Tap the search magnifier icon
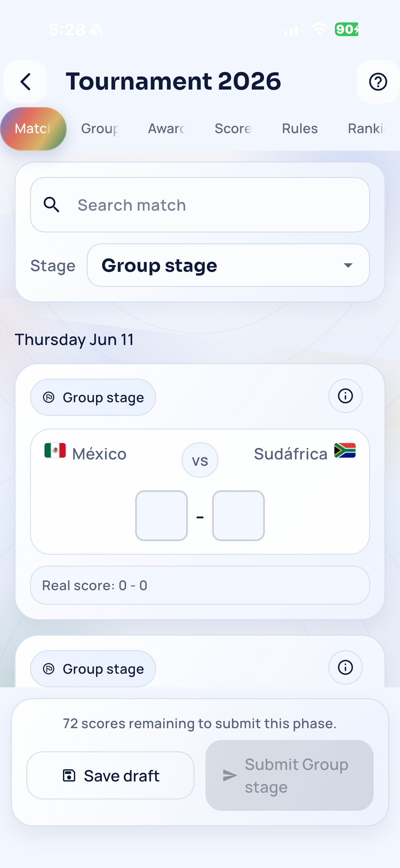 52,205
